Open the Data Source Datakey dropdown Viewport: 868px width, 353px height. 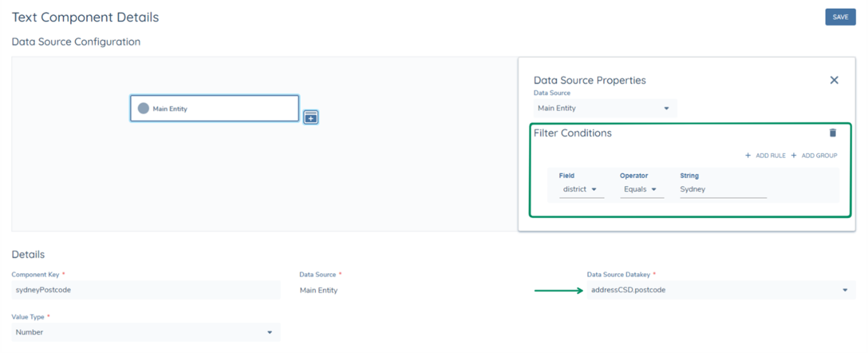[720, 290]
